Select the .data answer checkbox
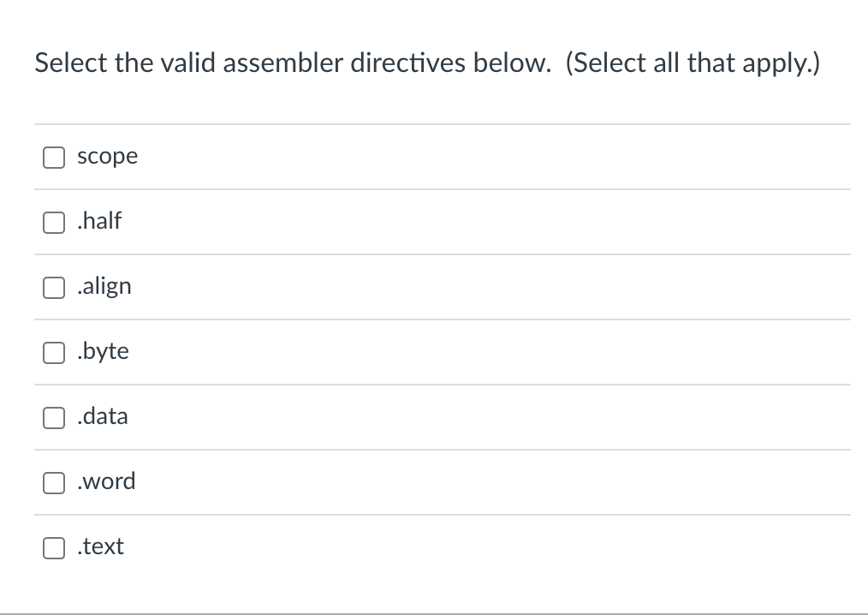The height and width of the screenshot is (615, 868). [x=53, y=417]
